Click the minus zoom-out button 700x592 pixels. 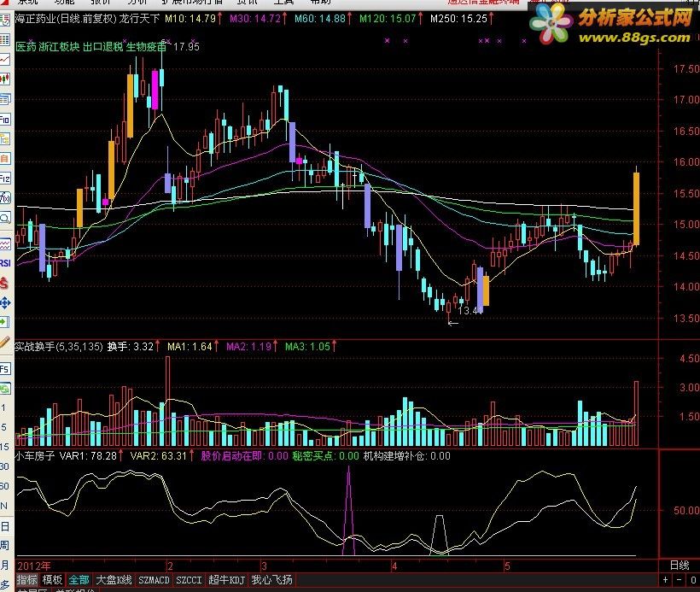pos(680,580)
